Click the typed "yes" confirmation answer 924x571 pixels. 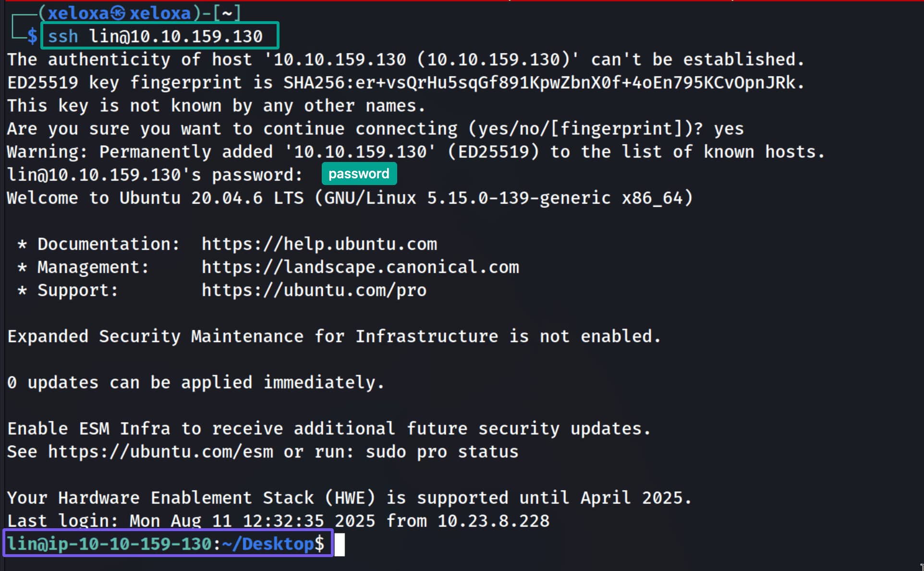coord(728,128)
